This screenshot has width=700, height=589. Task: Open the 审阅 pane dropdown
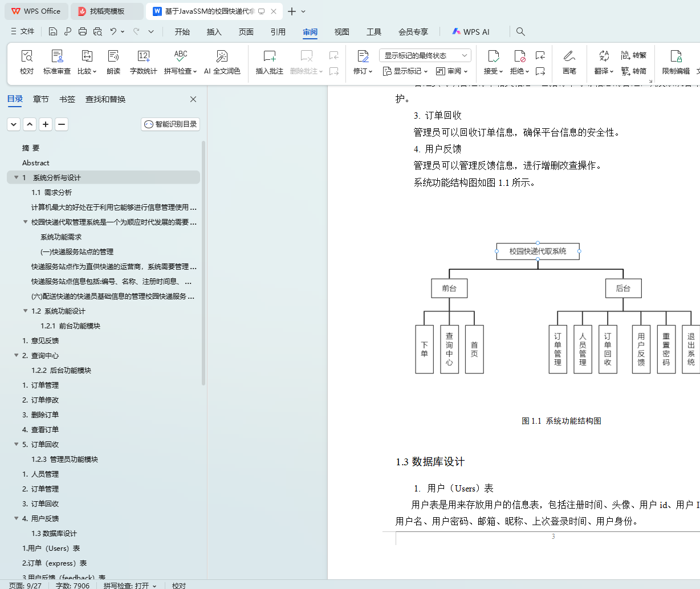pos(451,71)
